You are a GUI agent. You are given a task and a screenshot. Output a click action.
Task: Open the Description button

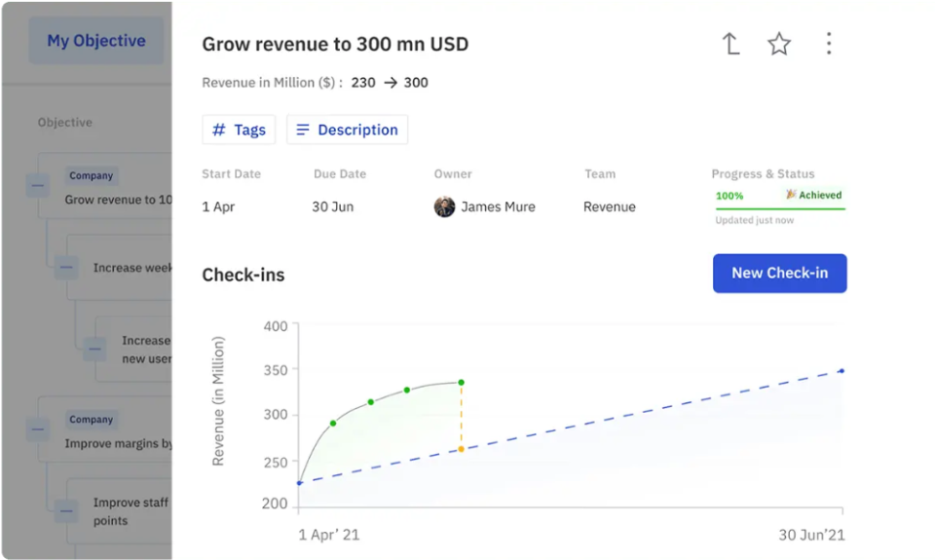click(x=347, y=130)
